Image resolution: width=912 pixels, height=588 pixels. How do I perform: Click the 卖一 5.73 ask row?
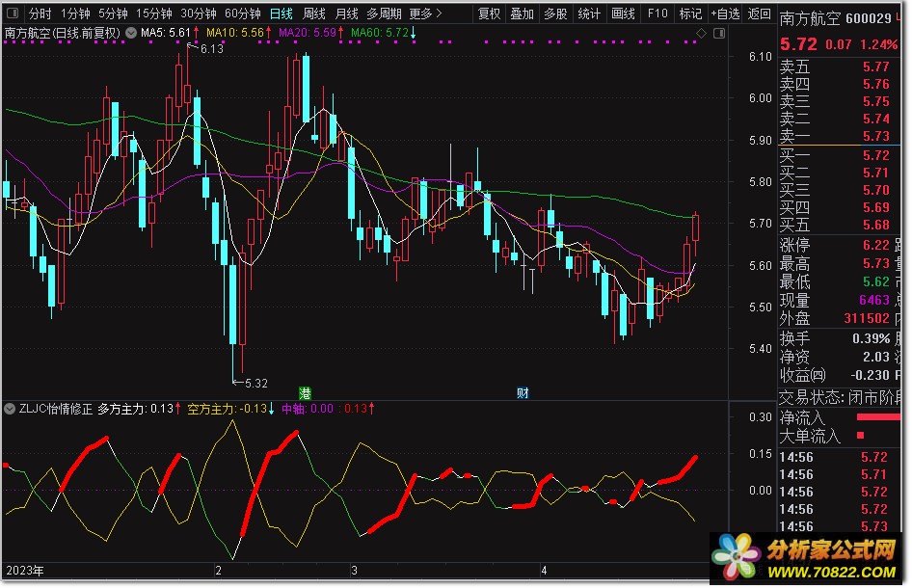click(835, 136)
